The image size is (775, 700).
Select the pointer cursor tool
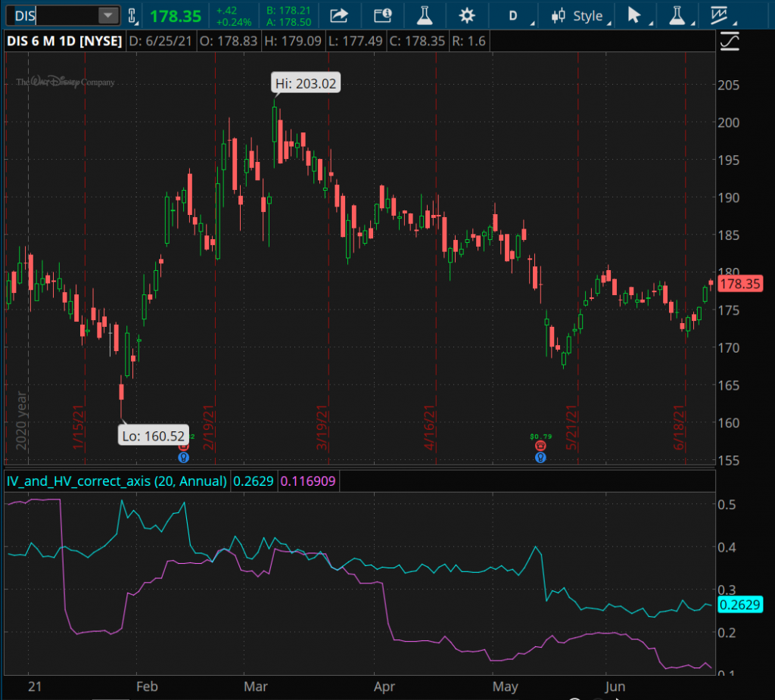tap(636, 16)
